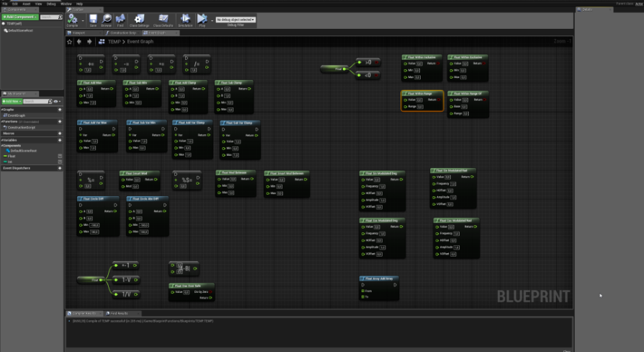
Task: Click search magnifier in My Blueprint panel
Action: (x=50, y=101)
